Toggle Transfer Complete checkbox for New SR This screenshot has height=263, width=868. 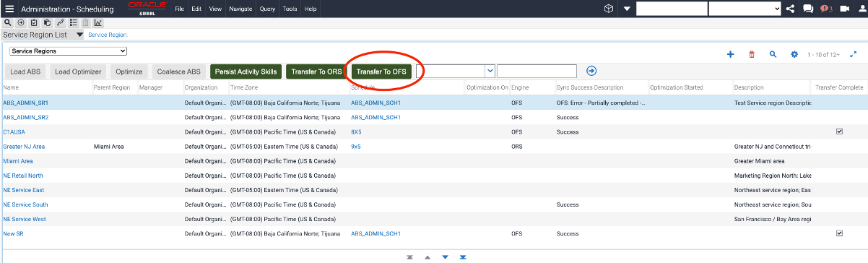839,233
